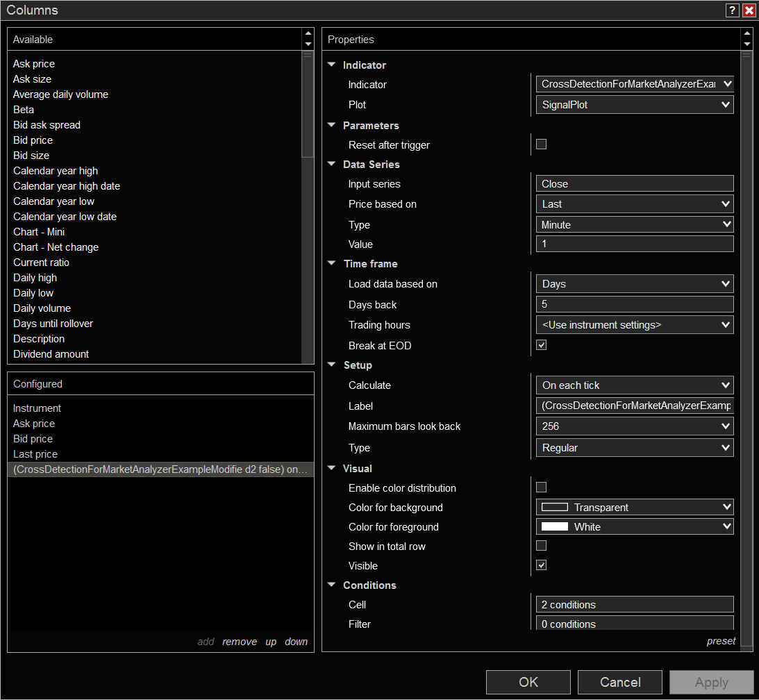The image size is (759, 700).
Task: Click the add link
Action: tap(206, 642)
